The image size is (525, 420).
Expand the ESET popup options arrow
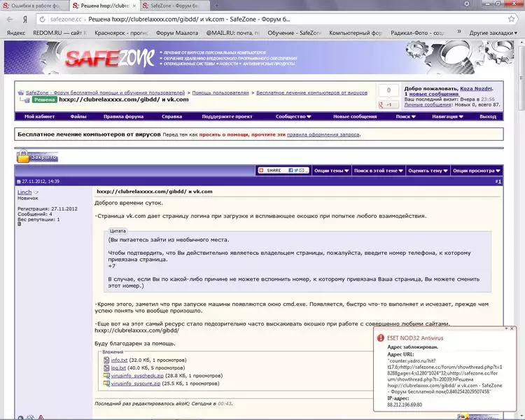pyautogui.click(x=506, y=328)
